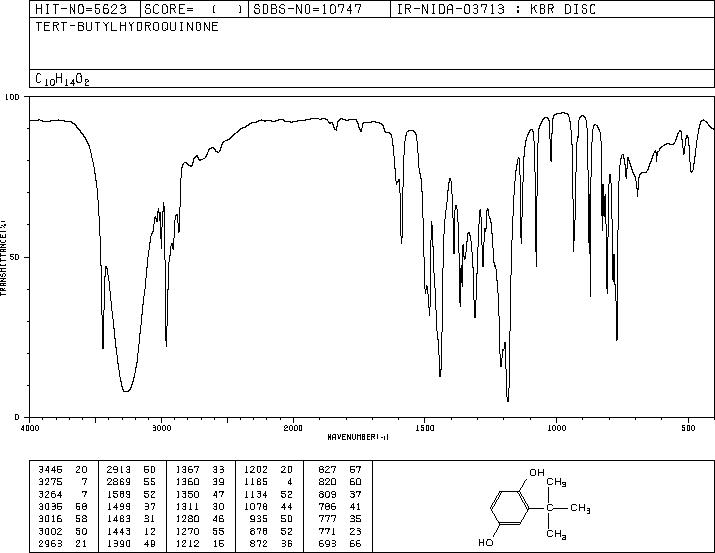Click the 2869 peak entry in table
Viewport: 715px width, 553px height.
[x=131, y=481]
